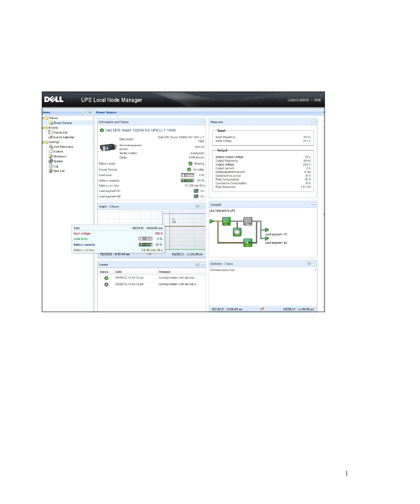Image resolution: width=420 pixels, height=504 pixels.
Task: Collapse the Events panel
Action: [202, 265]
